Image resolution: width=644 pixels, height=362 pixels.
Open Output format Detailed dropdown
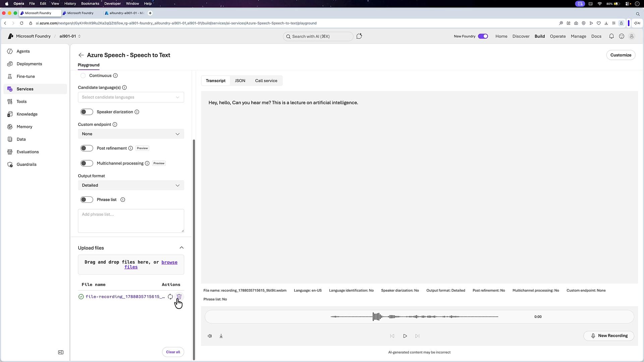click(x=131, y=185)
